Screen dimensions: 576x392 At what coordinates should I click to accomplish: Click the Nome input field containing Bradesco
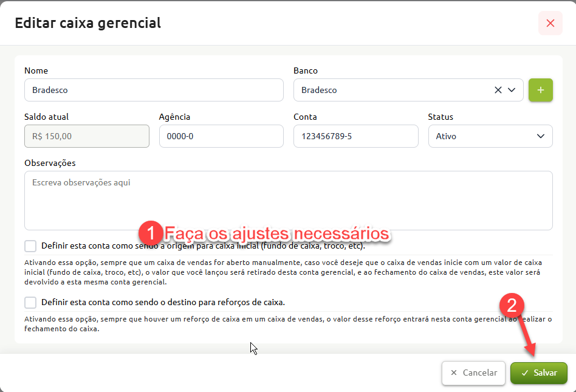154,90
